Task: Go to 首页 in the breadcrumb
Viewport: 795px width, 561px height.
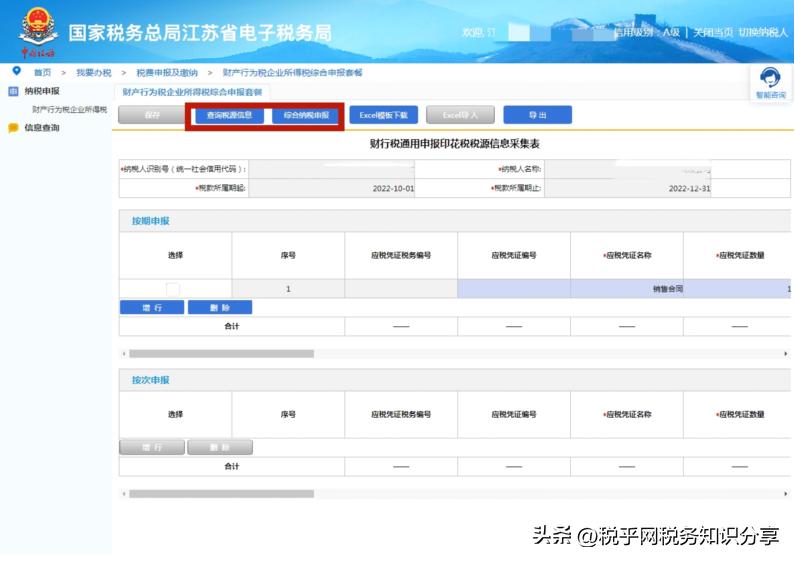Action: (43, 73)
